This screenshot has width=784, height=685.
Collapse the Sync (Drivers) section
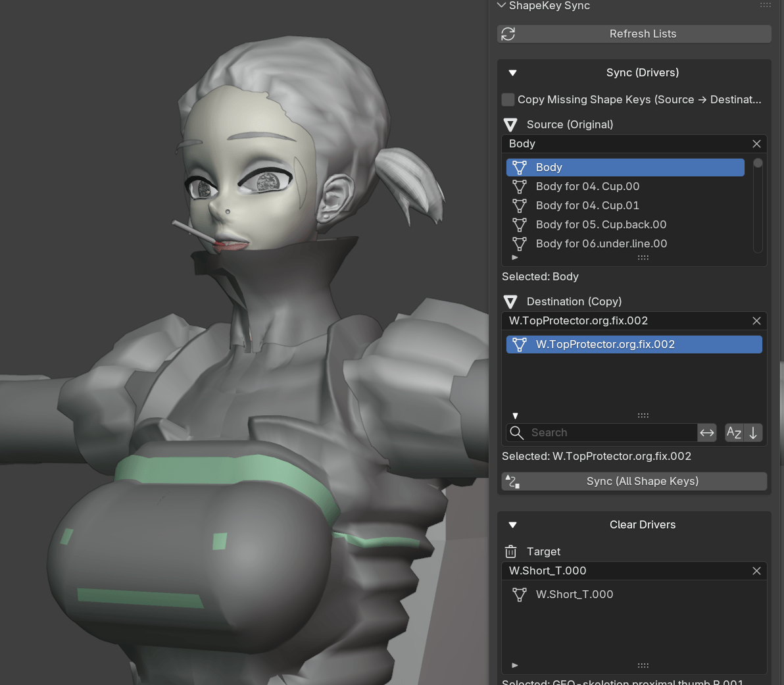pyautogui.click(x=512, y=72)
